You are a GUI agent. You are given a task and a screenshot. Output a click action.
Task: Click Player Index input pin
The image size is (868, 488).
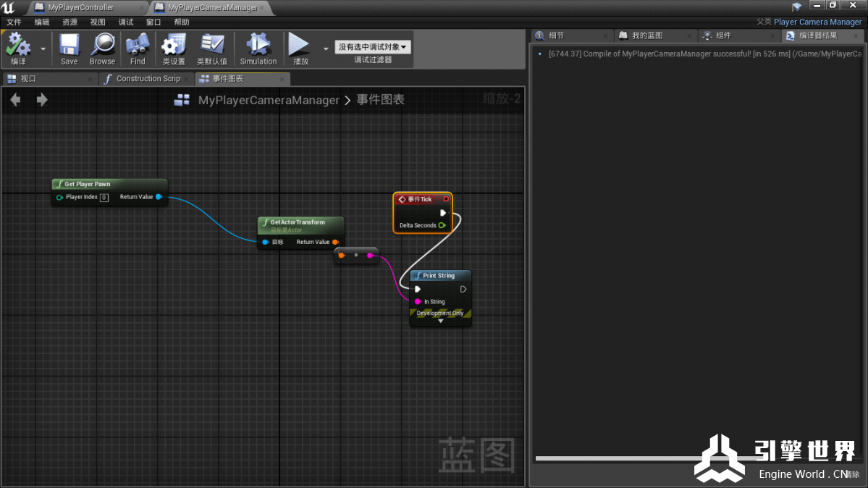(x=60, y=197)
